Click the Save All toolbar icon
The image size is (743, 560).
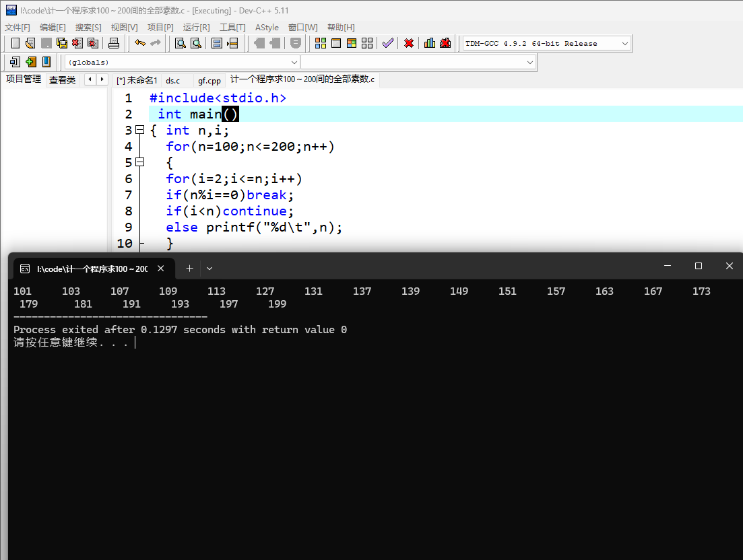[x=61, y=43]
